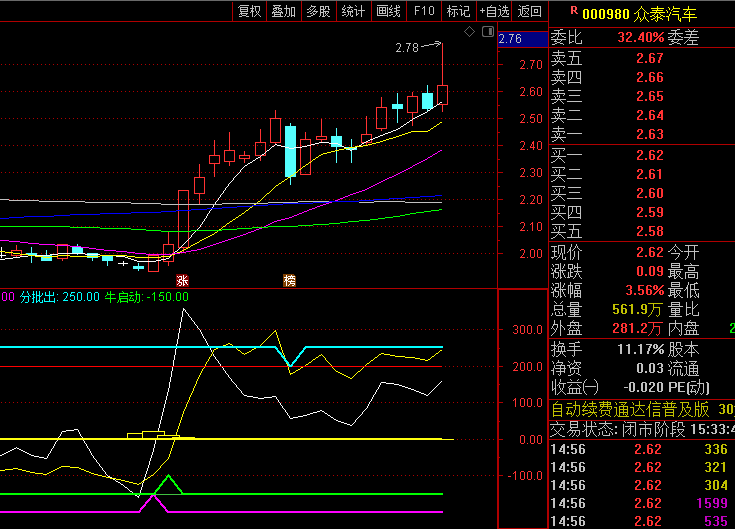This screenshot has height=529, width=735.
Task: Click the 委比 value 32.40%
Action: pos(640,37)
